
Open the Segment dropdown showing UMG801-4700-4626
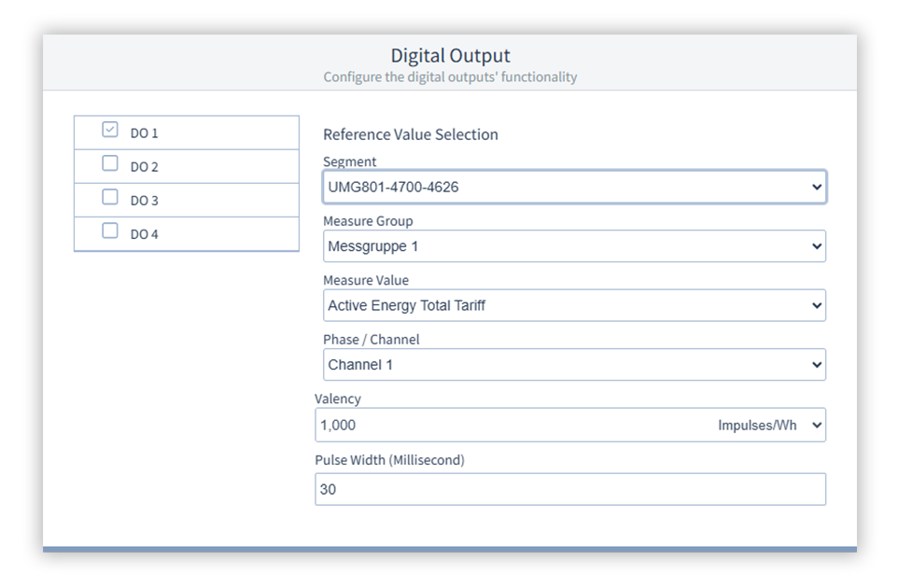573,187
